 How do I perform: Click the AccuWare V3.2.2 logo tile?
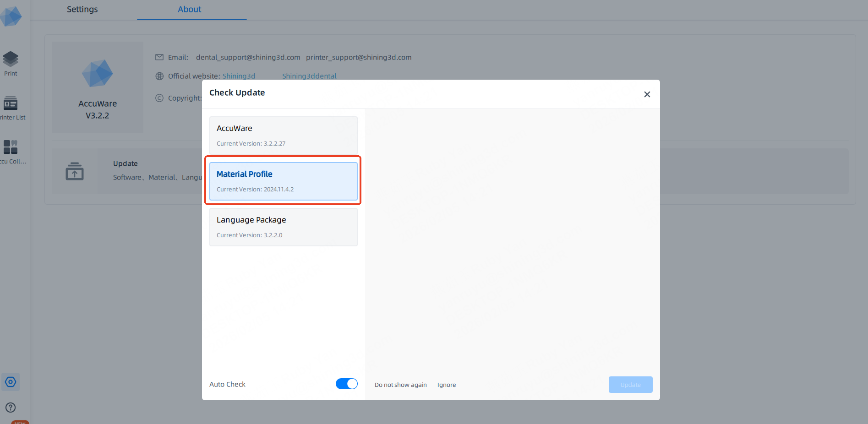coord(98,87)
